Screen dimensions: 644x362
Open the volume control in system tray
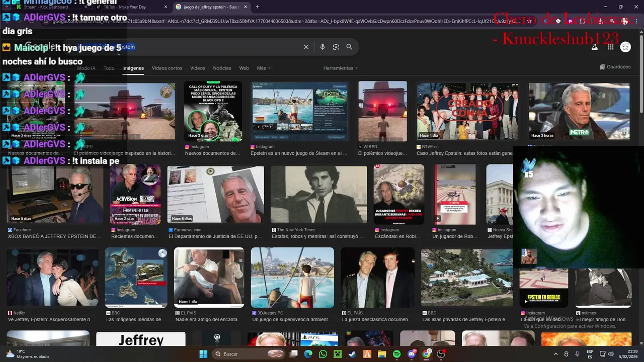click(612, 354)
